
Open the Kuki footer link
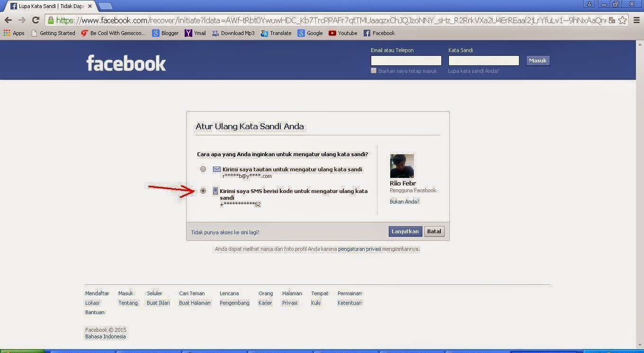(x=316, y=303)
